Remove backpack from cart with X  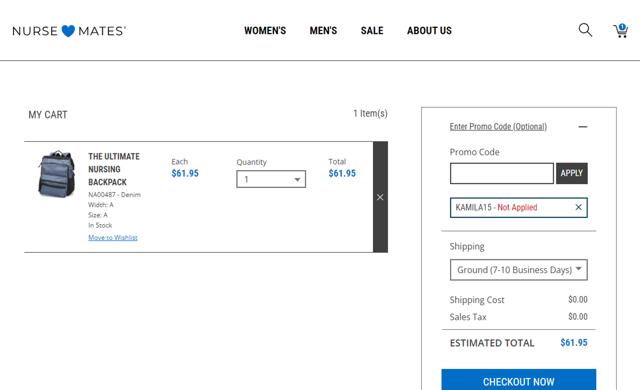tap(380, 197)
